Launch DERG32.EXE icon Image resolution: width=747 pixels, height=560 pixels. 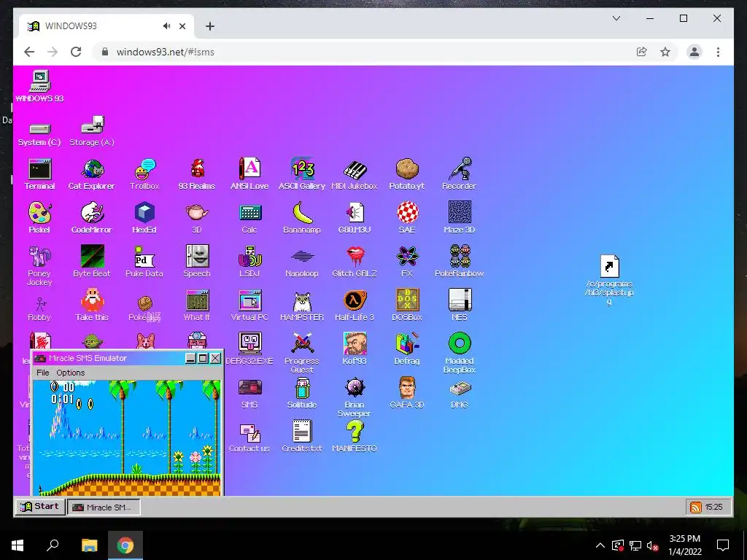pos(249,349)
